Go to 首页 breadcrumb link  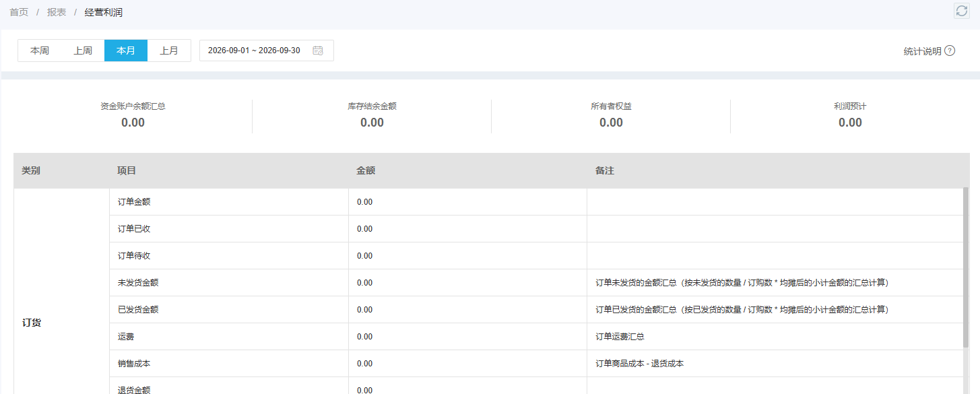(x=19, y=12)
